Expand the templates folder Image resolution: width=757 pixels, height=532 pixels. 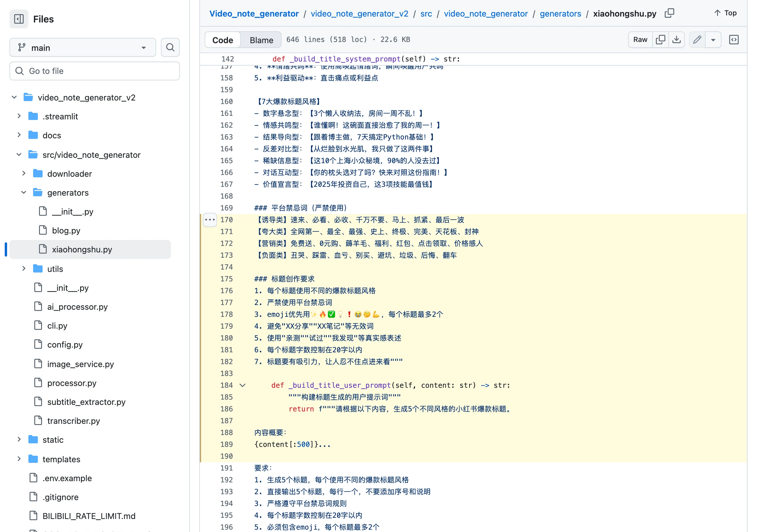(19, 459)
